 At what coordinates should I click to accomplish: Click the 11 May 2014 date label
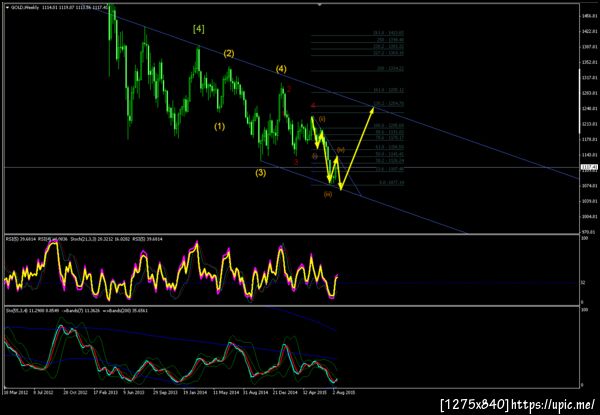[x=228, y=392]
